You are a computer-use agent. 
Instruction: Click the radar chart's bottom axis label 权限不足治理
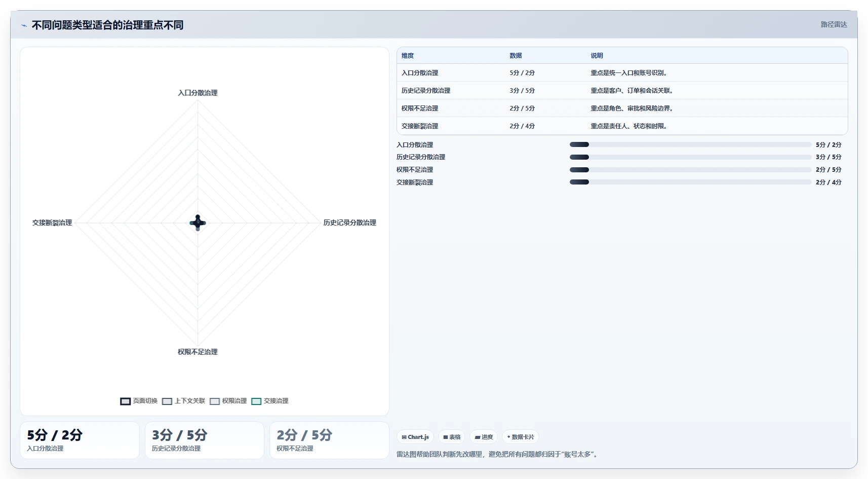(x=198, y=352)
